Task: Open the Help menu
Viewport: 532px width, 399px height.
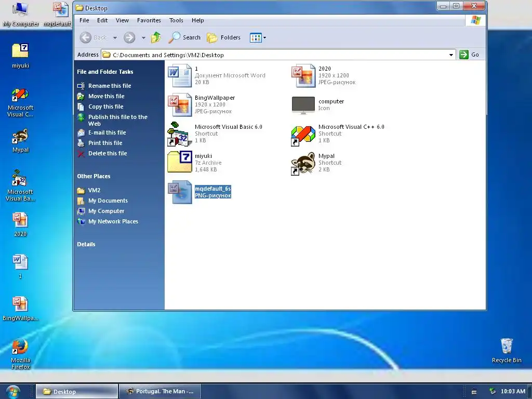Action: (x=197, y=20)
